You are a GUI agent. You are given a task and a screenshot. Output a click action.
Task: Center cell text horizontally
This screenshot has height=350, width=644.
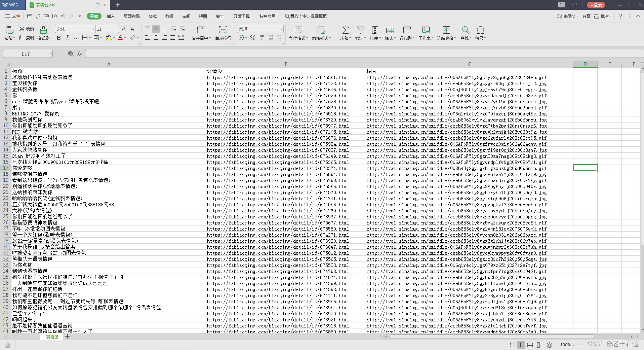(x=156, y=38)
